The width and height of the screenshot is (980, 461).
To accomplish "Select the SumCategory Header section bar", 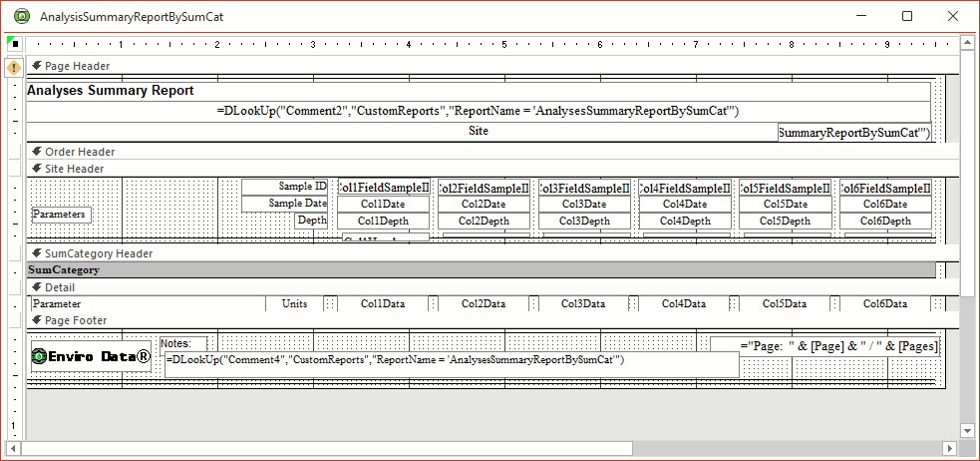I will (x=492, y=254).
